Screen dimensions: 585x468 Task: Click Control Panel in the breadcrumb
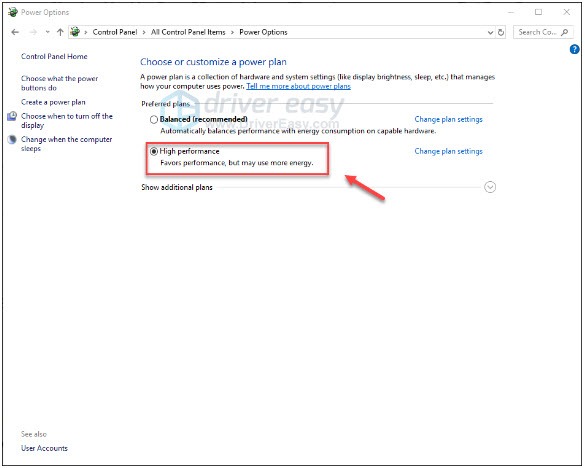pos(115,32)
